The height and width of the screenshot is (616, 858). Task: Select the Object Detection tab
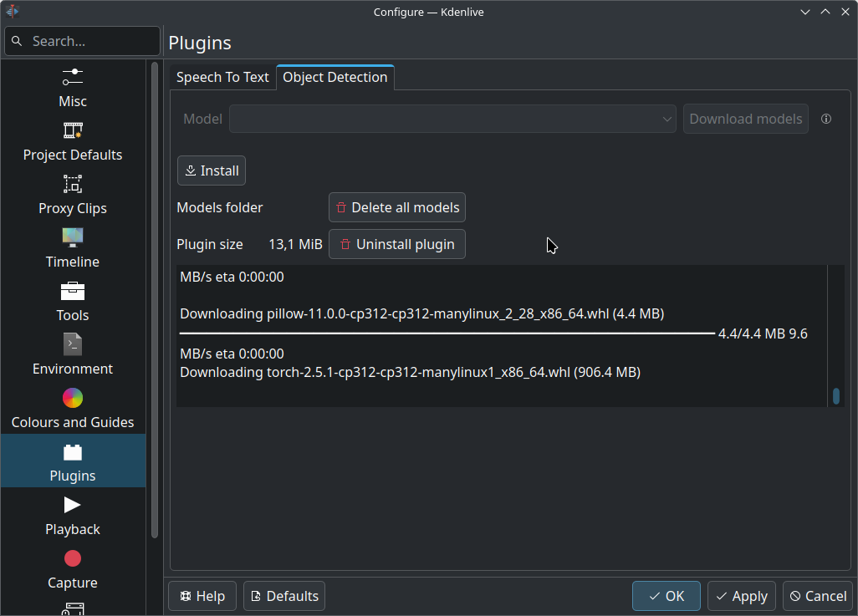[x=335, y=77]
